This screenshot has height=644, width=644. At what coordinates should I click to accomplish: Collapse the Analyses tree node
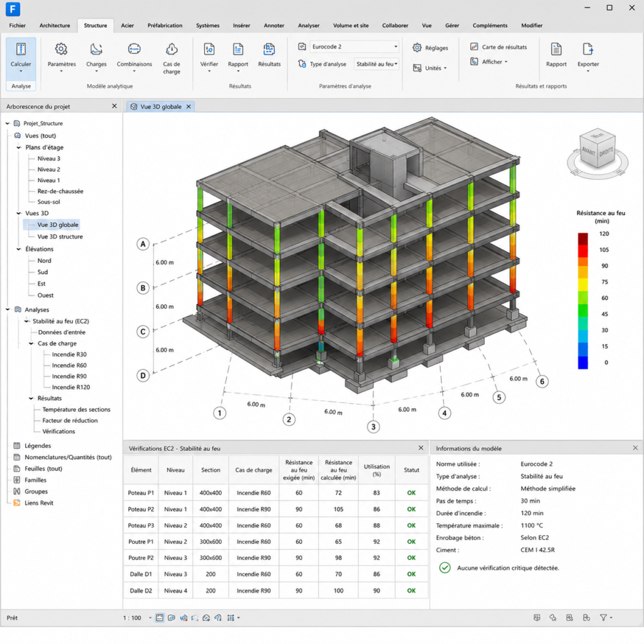pyautogui.click(x=8, y=309)
